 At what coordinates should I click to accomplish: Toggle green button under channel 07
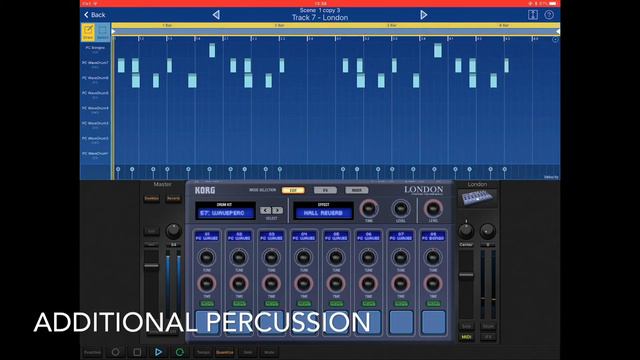coord(401,304)
